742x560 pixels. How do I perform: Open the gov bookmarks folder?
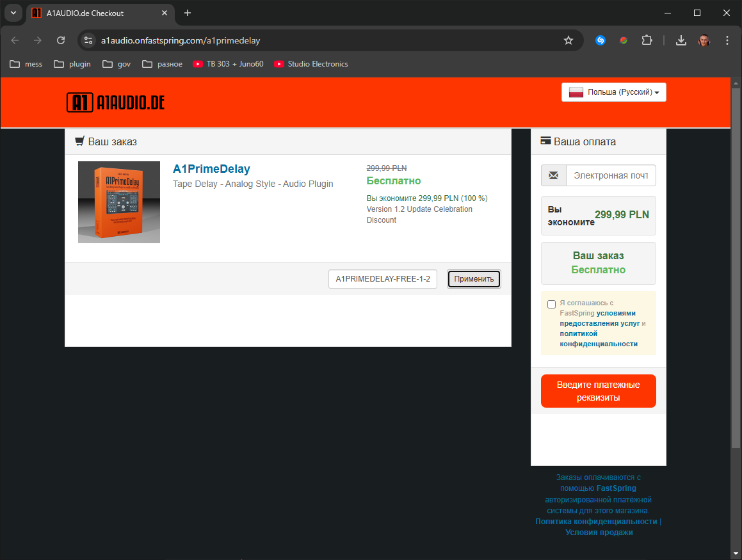pyautogui.click(x=117, y=64)
